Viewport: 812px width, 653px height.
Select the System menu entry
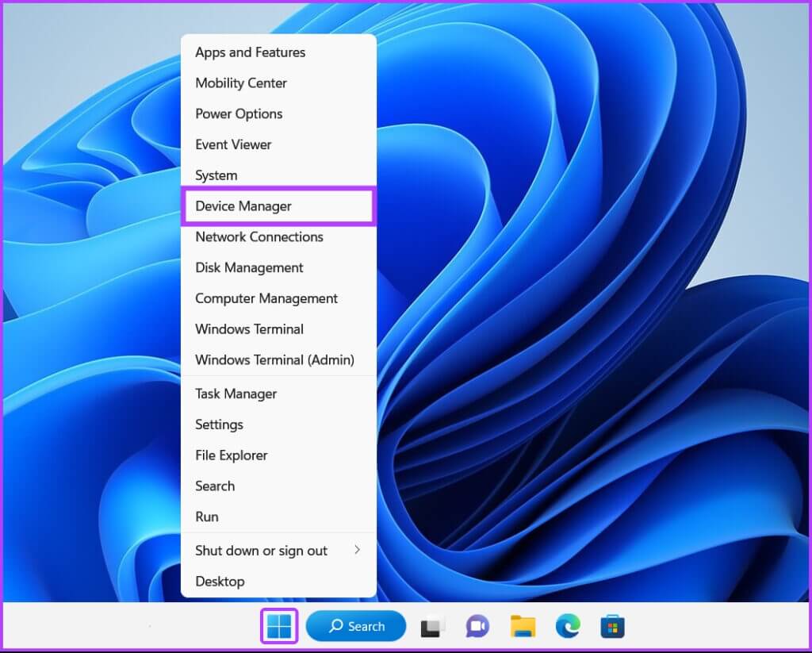[x=216, y=175]
